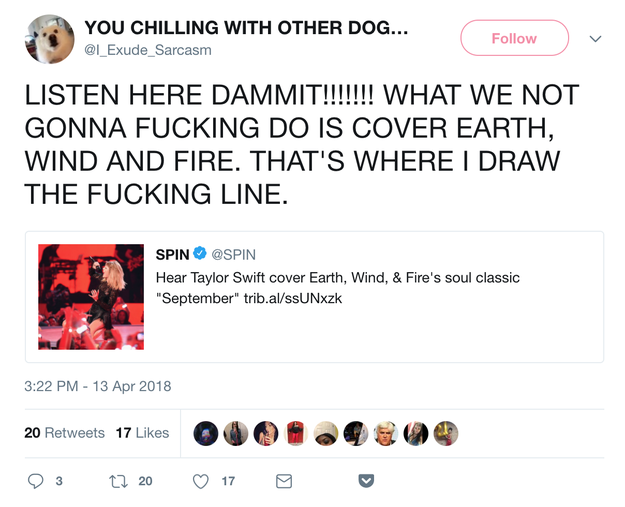Open the first liker's avatar
This screenshot has height=507, width=625.
pyautogui.click(x=206, y=433)
